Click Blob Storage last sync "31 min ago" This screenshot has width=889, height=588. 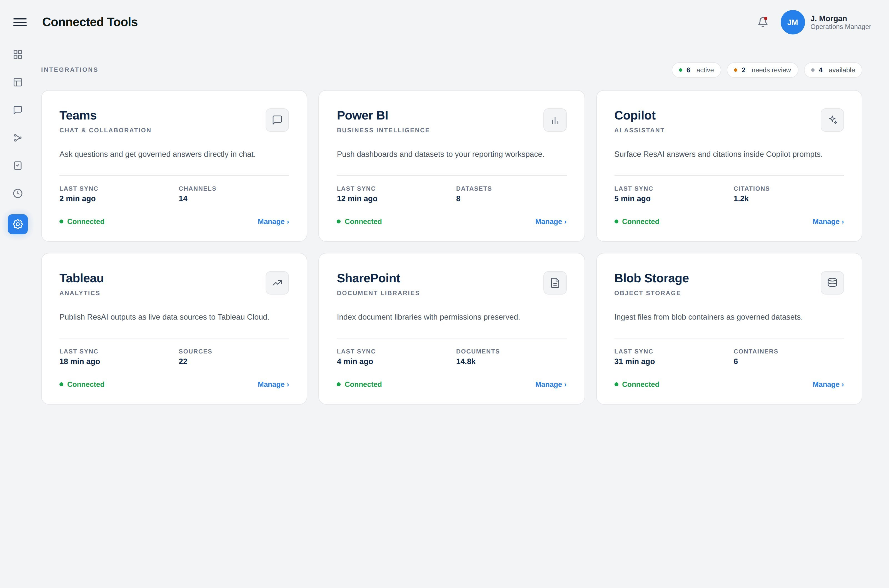click(x=634, y=362)
